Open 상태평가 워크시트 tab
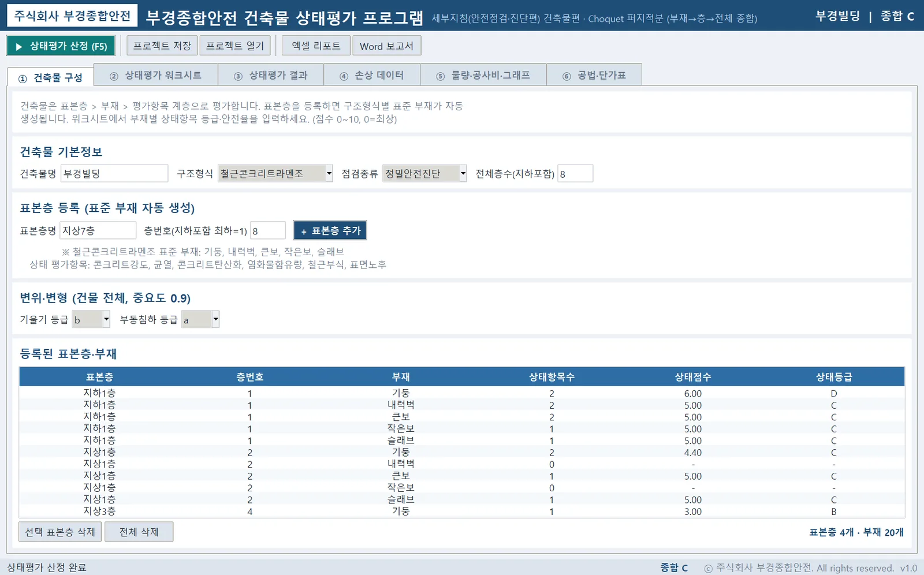924x575 pixels. (156, 75)
